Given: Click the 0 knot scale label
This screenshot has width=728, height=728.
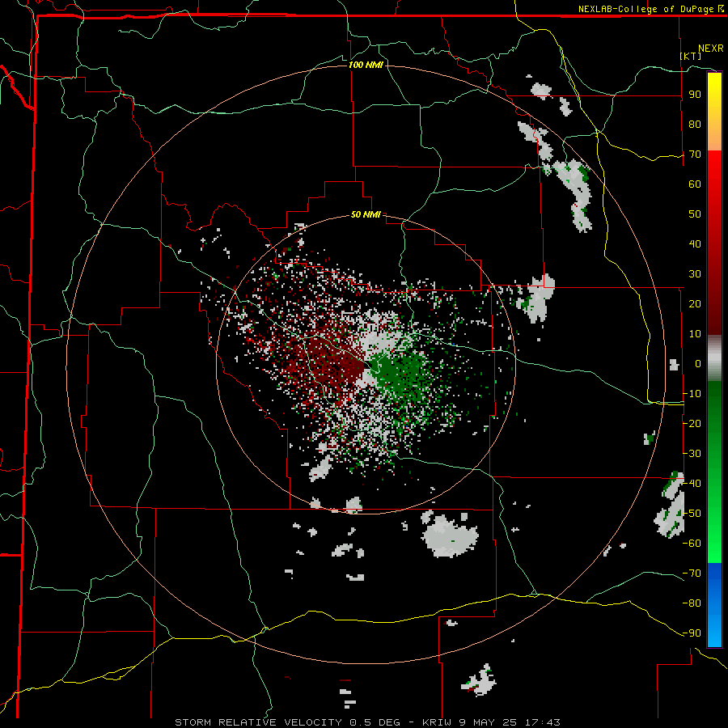Looking at the screenshot, I should (698, 363).
